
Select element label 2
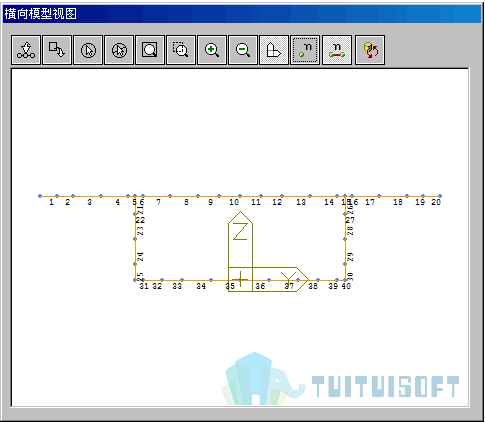point(68,202)
